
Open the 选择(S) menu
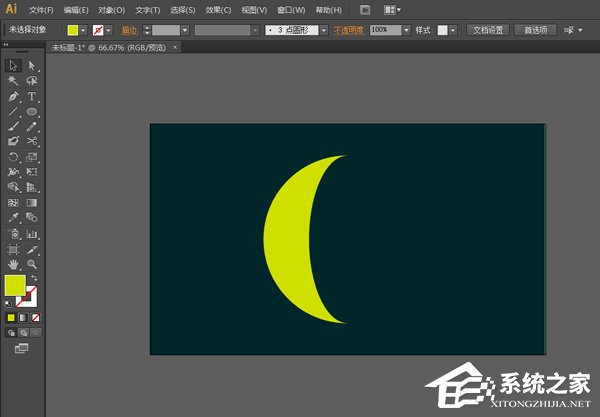[183, 10]
